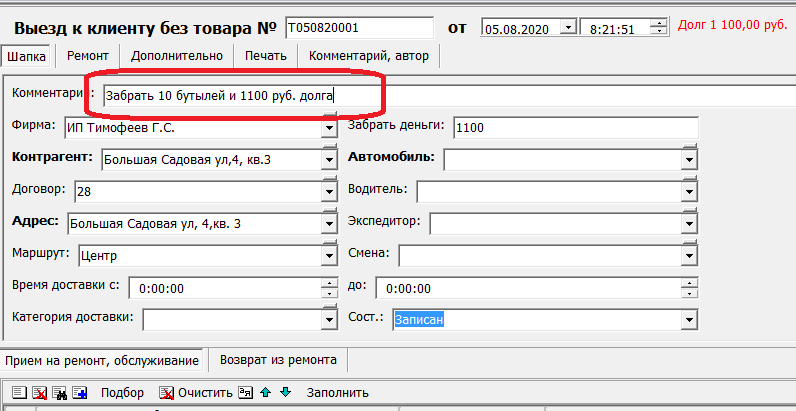
Task: Click the sort icon before the arrows
Action: tap(246, 392)
